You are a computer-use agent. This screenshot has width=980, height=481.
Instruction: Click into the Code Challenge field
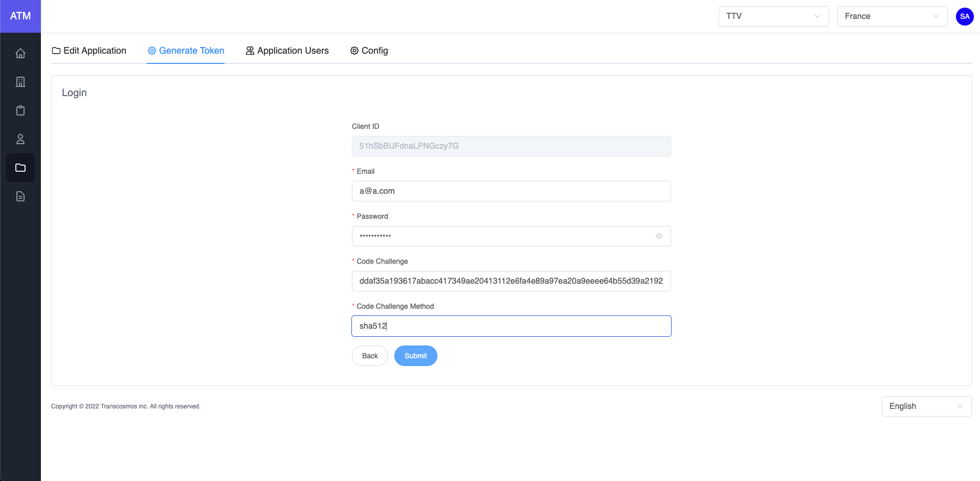point(511,281)
